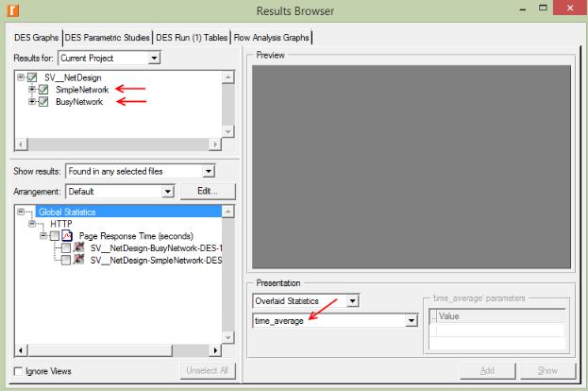This screenshot has width=588, height=391.
Task: Switch to the DES Graphs tab
Action: (x=37, y=38)
